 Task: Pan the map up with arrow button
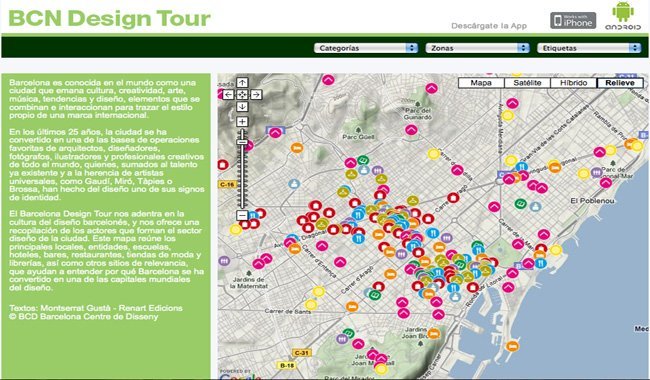pos(242,82)
